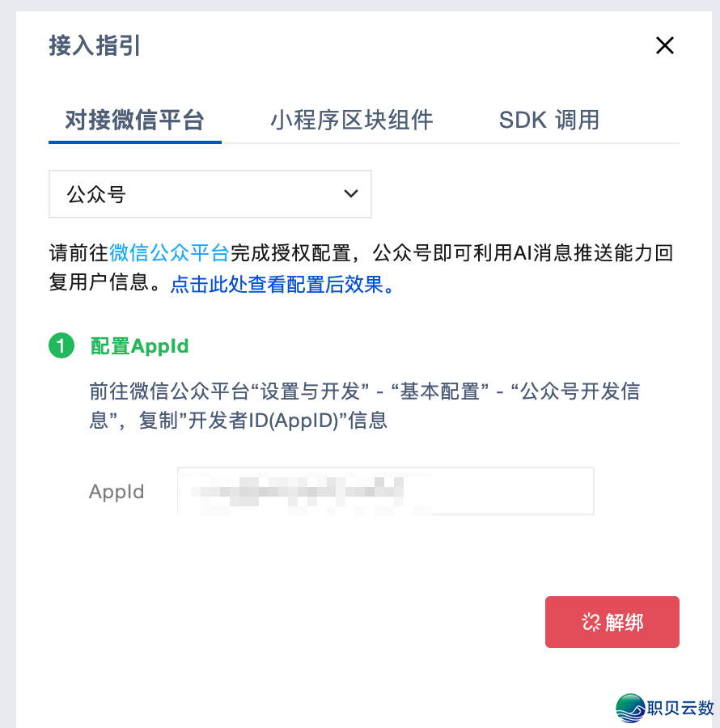Switch to the 小程序区块组件 tab
The width and height of the screenshot is (720, 728).
pyautogui.click(x=351, y=119)
